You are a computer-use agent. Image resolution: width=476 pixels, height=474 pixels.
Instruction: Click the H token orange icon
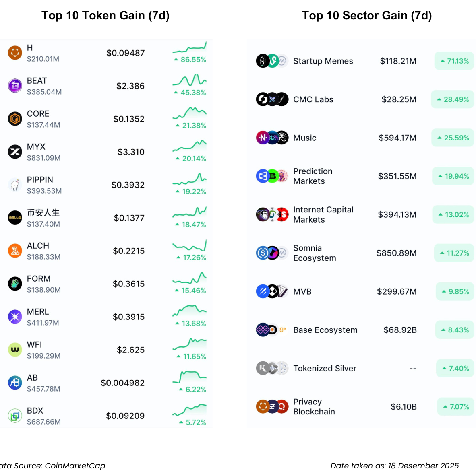pos(15,53)
